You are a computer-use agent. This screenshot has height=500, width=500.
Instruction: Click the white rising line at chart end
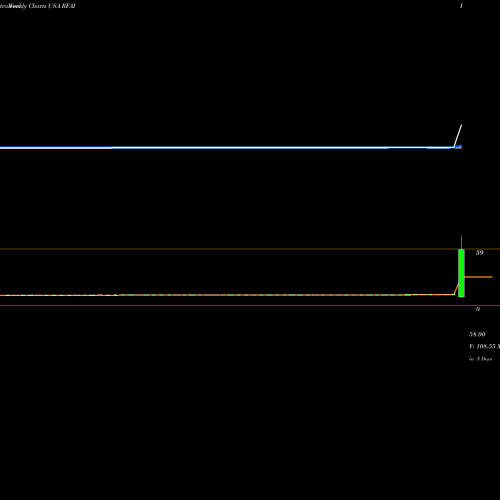click(458, 136)
